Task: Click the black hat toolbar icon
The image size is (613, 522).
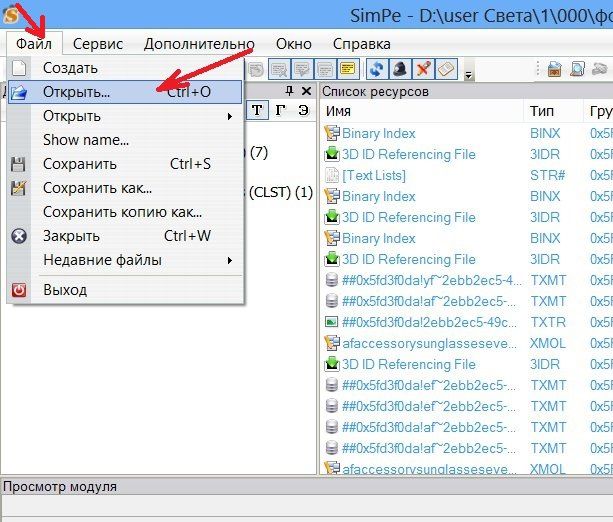Action: tap(401, 69)
